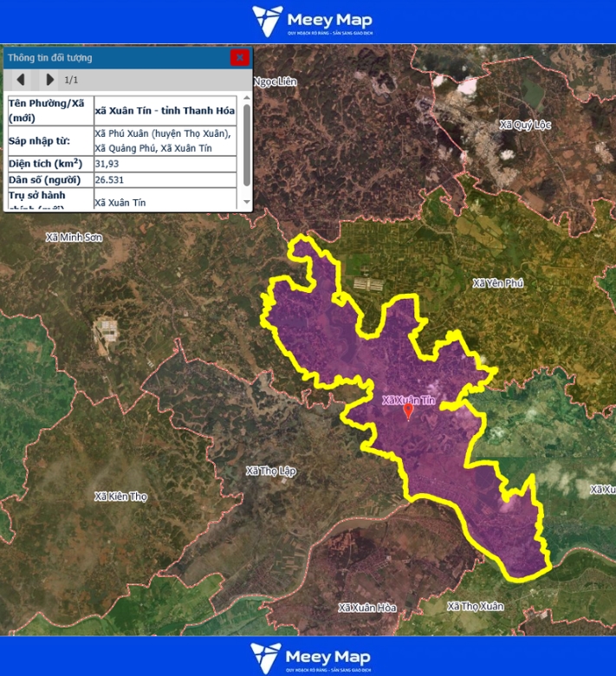Click the Xã Thọ Xuân map label
The height and width of the screenshot is (676, 616).
[475, 606]
